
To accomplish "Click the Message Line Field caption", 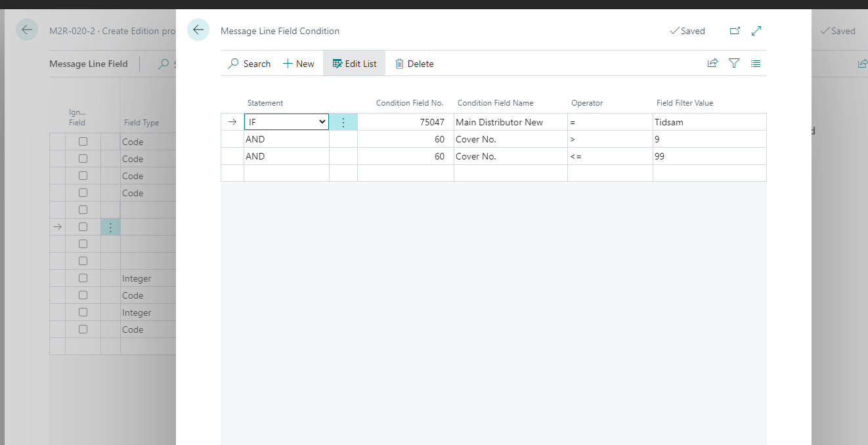I will click(x=89, y=63).
